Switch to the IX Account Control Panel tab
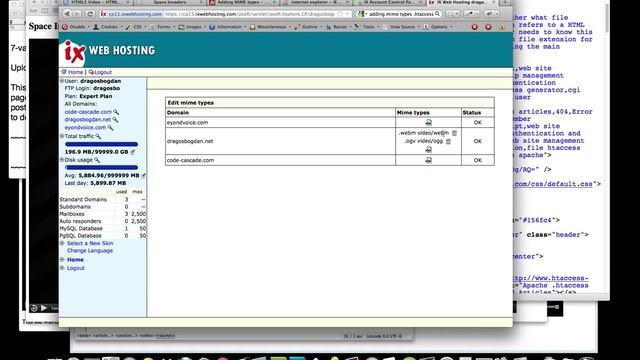Screen dimensions: 640x360 [389, 2]
